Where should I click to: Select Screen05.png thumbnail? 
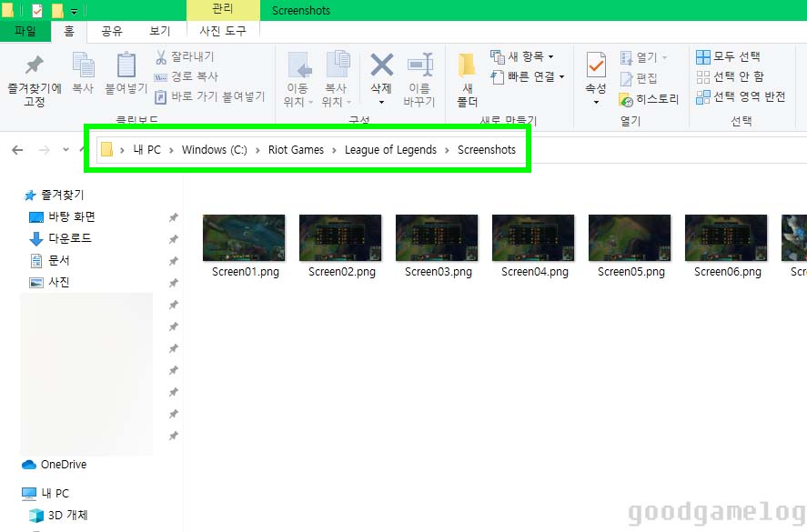point(630,237)
